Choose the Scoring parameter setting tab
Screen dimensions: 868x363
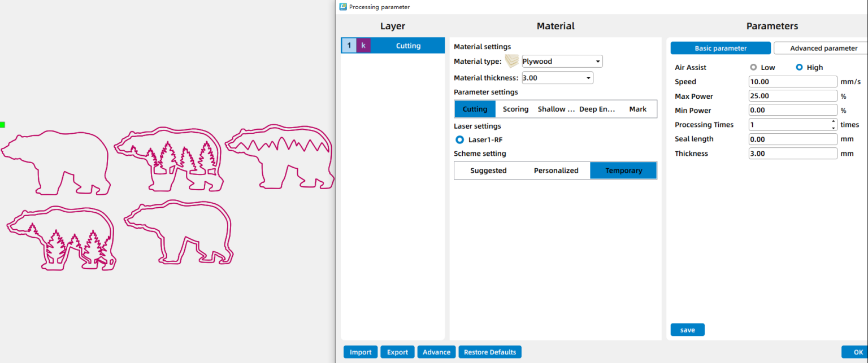pos(515,109)
